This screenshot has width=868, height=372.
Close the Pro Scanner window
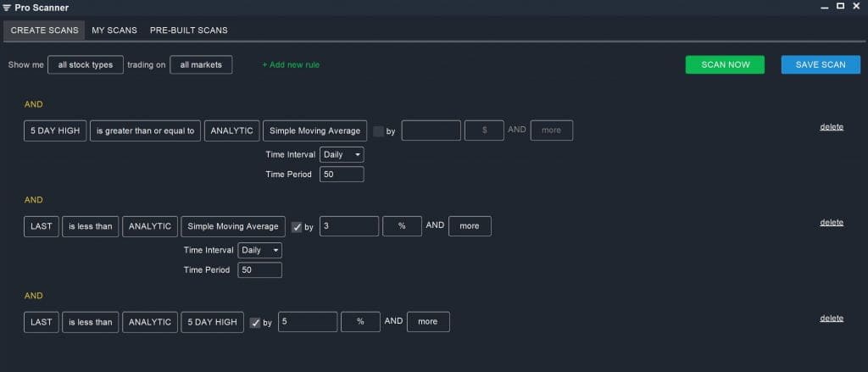(856, 6)
